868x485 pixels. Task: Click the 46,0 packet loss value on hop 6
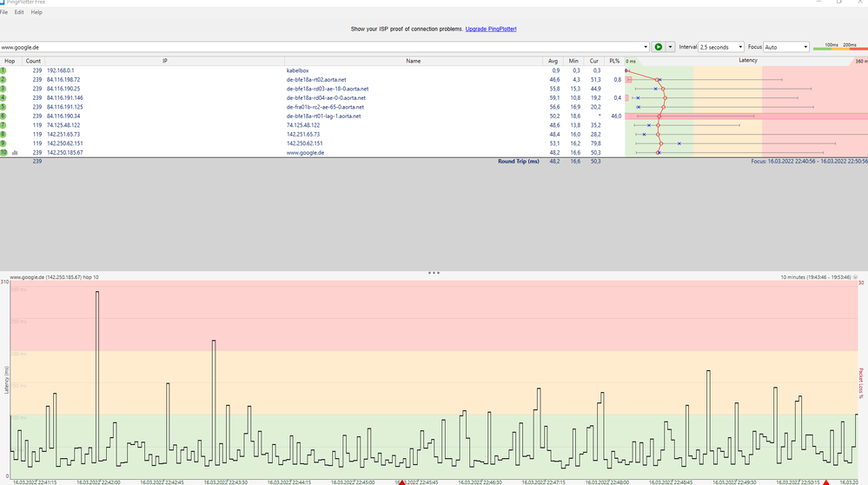(x=616, y=116)
